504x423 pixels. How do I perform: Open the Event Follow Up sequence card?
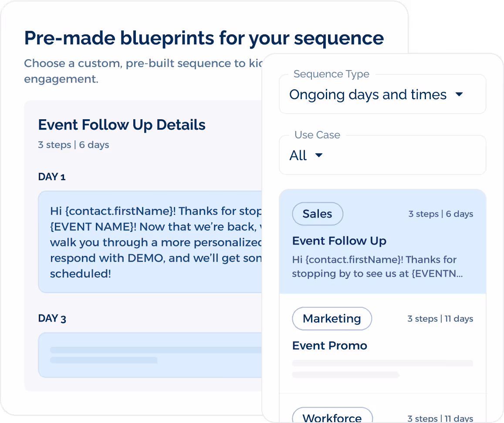pyautogui.click(x=382, y=242)
